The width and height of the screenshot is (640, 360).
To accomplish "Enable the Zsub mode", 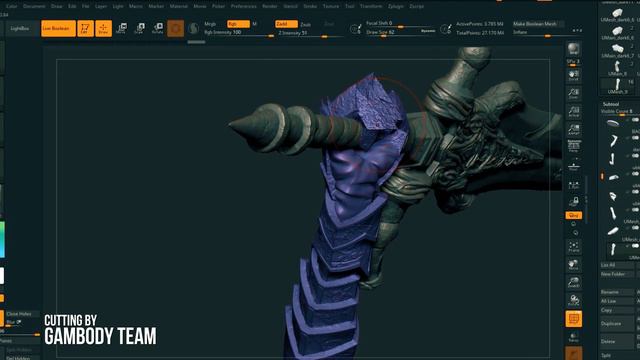I will (306, 24).
